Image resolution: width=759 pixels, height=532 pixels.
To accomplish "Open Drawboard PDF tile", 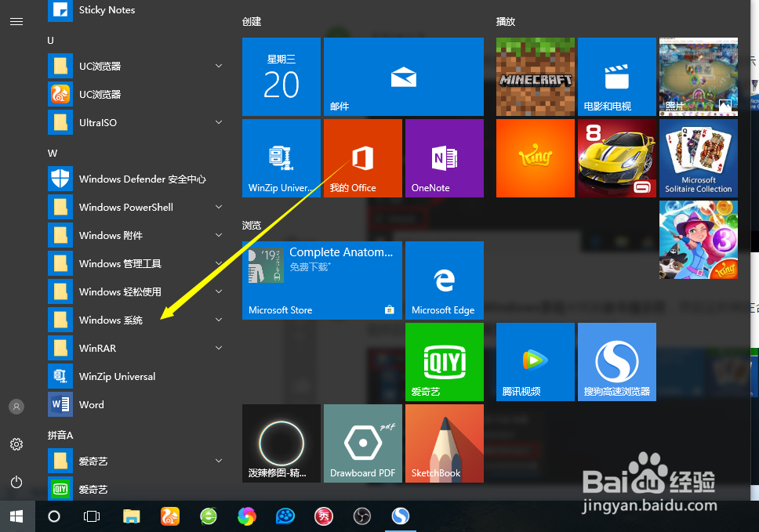I will click(x=363, y=443).
